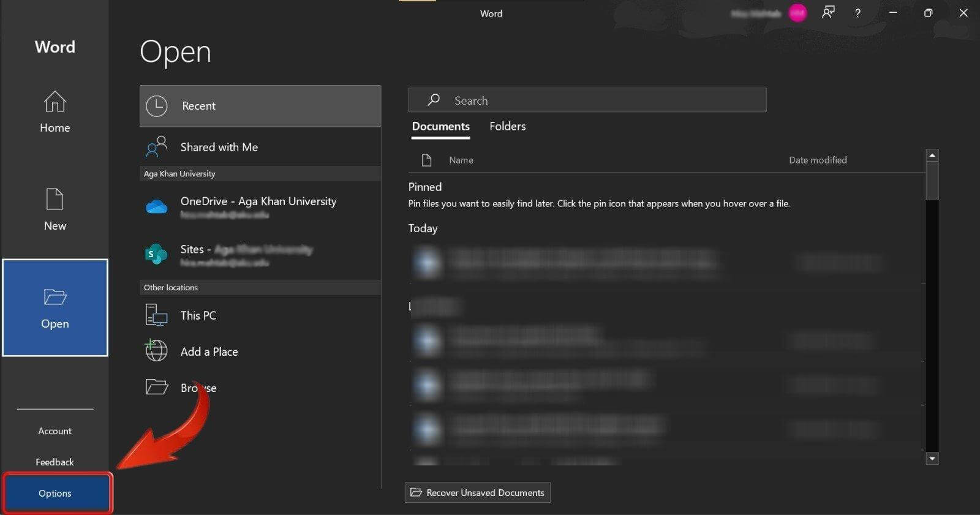Open Help via the question mark icon
This screenshot has width=980, height=515.
(858, 13)
